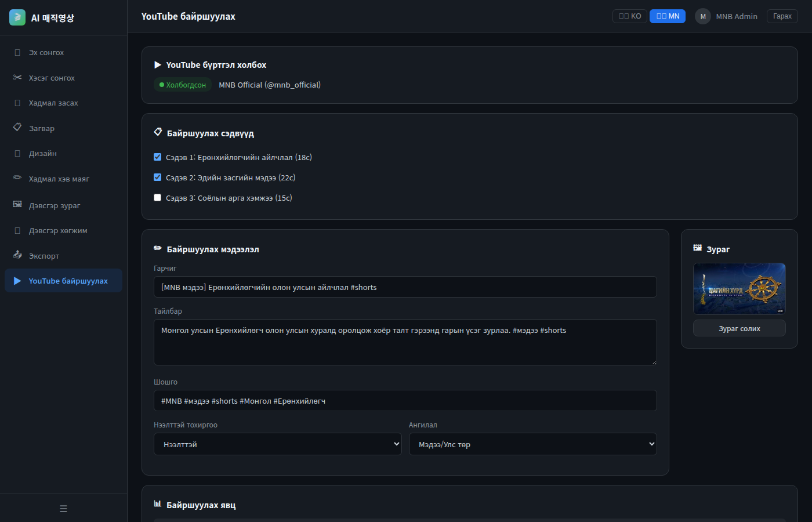812x522 pixels.
Task: Click the Байршуулах явц heading
Action: [201, 505]
